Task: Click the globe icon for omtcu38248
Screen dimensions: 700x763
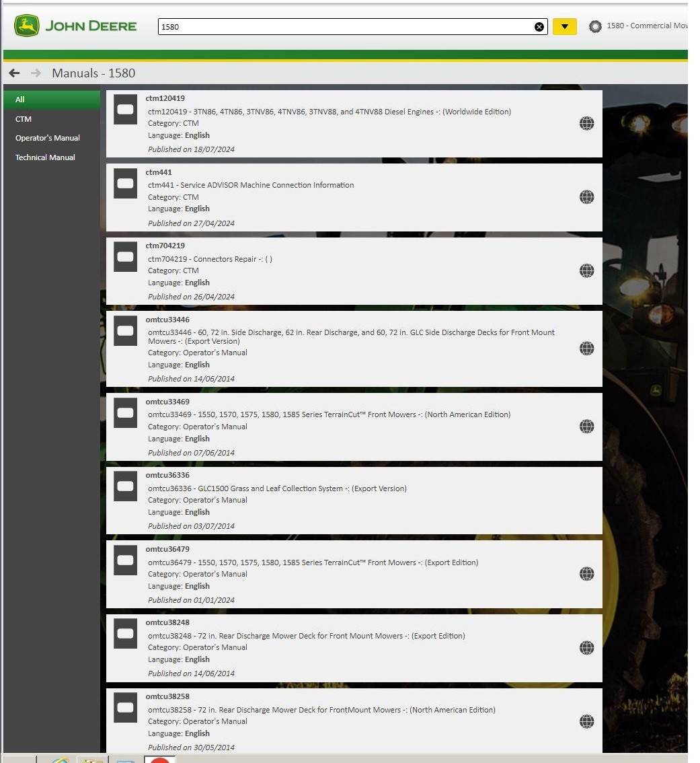Action: coord(586,648)
